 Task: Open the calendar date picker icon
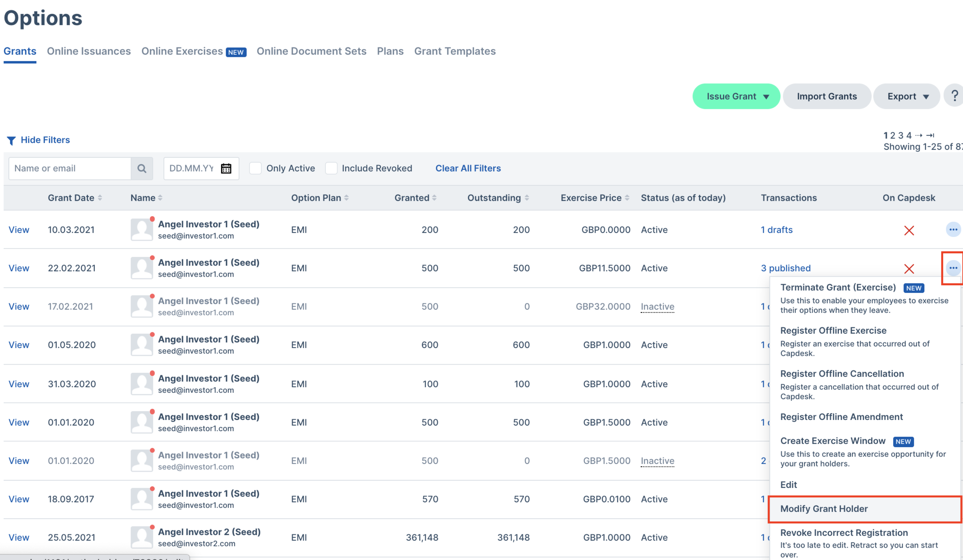pos(226,168)
